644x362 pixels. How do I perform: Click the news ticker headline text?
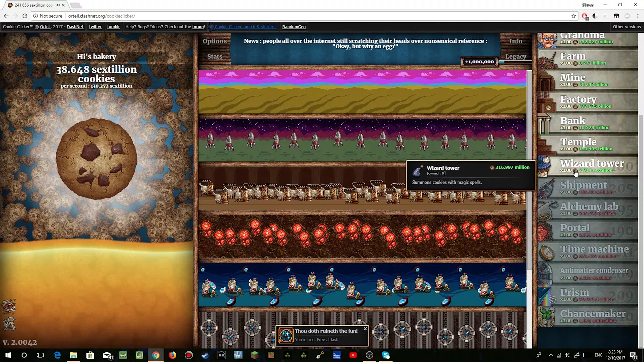pos(365,44)
